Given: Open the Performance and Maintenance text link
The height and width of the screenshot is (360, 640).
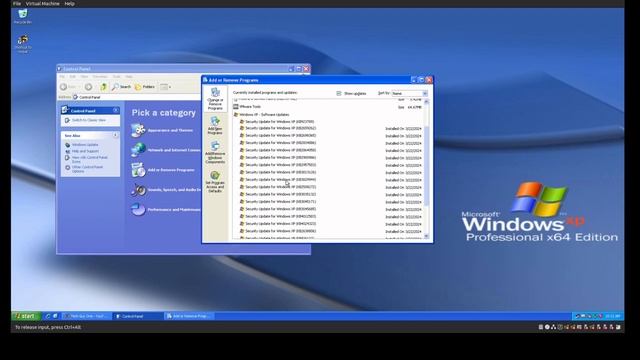Looking at the screenshot, I should (x=174, y=210).
